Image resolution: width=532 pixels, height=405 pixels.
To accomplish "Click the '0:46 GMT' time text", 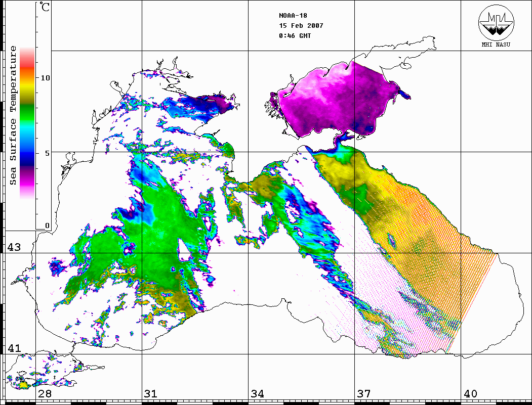I will point(295,36).
